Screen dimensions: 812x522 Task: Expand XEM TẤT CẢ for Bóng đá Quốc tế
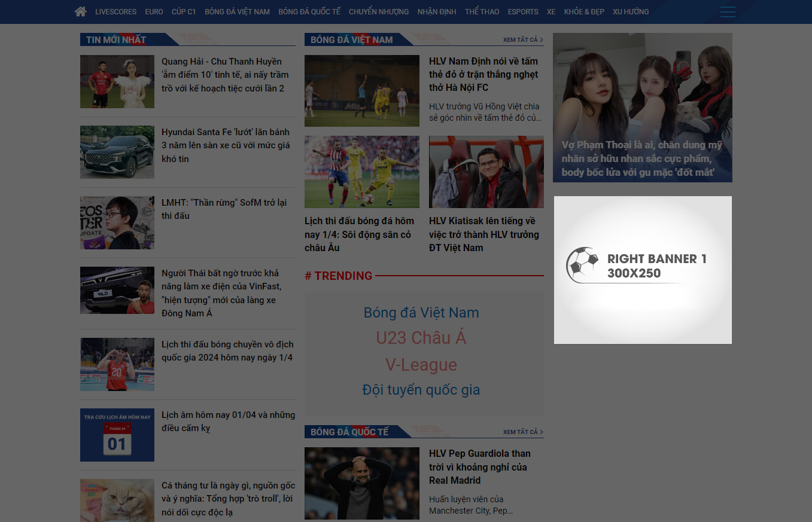click(523, 432)
